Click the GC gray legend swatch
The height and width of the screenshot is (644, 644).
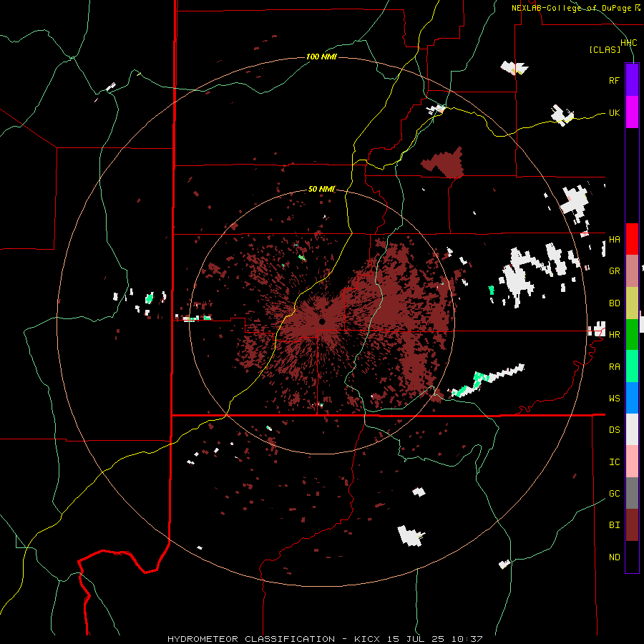click(632, 493)
